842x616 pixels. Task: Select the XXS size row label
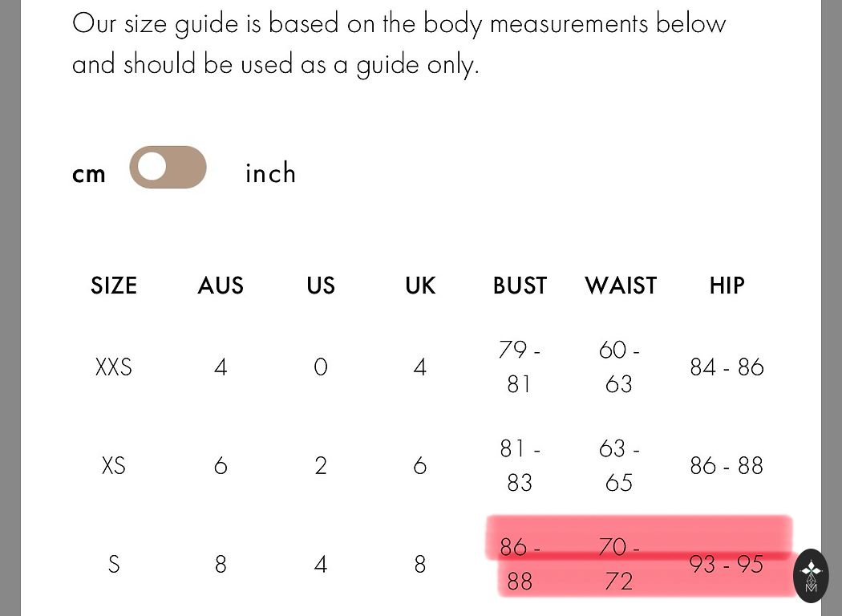[x=114, y=367]
